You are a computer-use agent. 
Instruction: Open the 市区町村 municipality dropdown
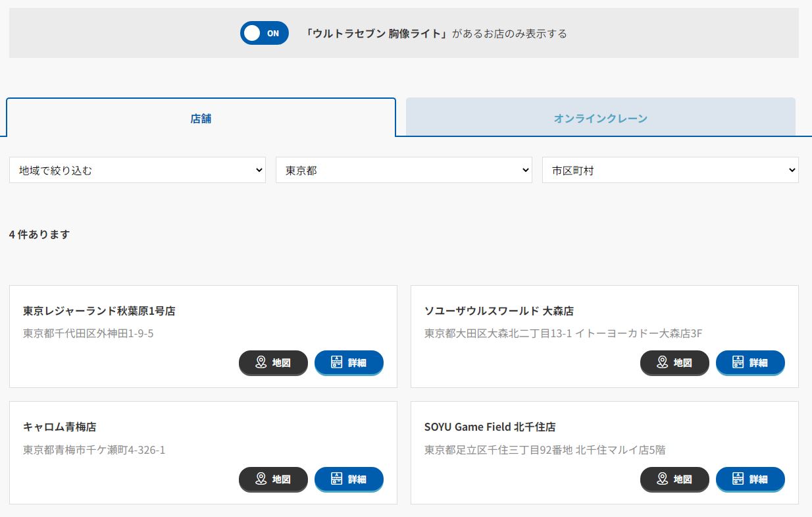tap(670, 170)
